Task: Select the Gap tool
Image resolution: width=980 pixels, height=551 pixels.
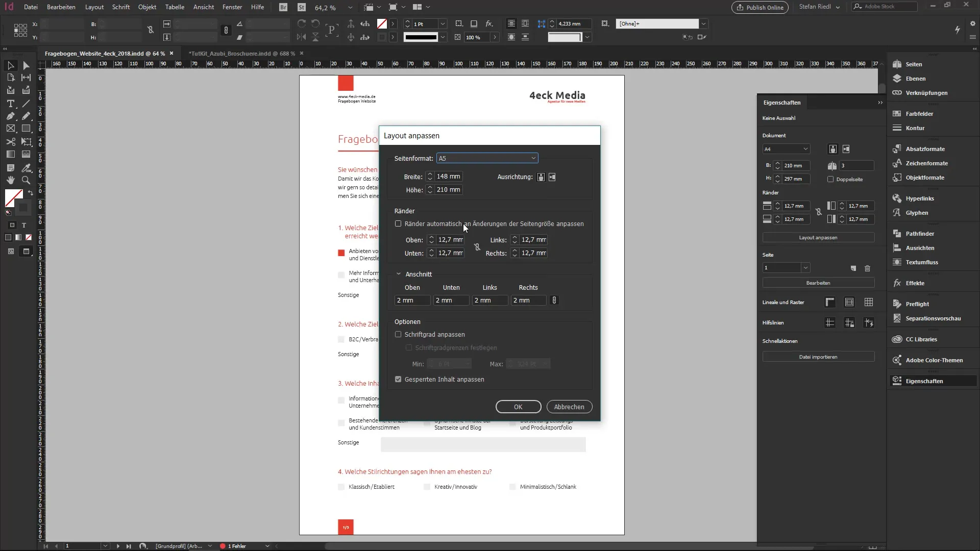Action: click(26, 78)
